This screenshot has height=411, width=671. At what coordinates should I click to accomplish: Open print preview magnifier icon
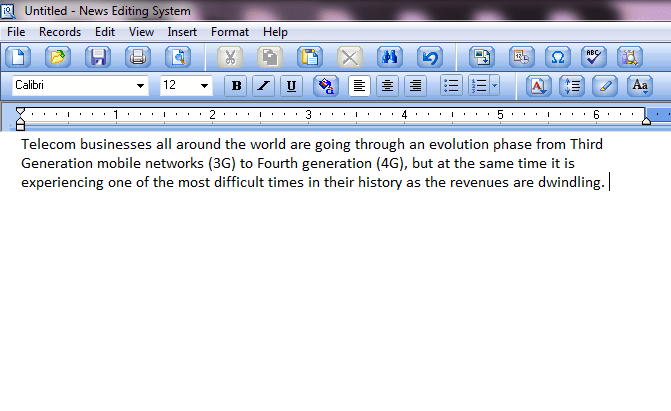tap(178, 57)
